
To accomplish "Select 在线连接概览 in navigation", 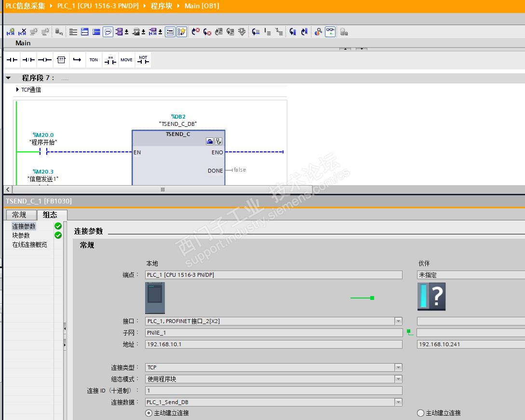I will pos(30,245).
